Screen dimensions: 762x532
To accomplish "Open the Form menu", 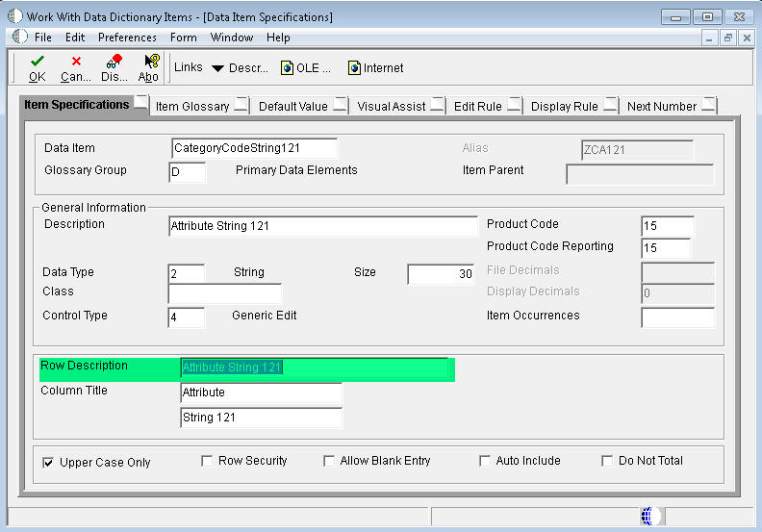I will [x=183, y=38].
